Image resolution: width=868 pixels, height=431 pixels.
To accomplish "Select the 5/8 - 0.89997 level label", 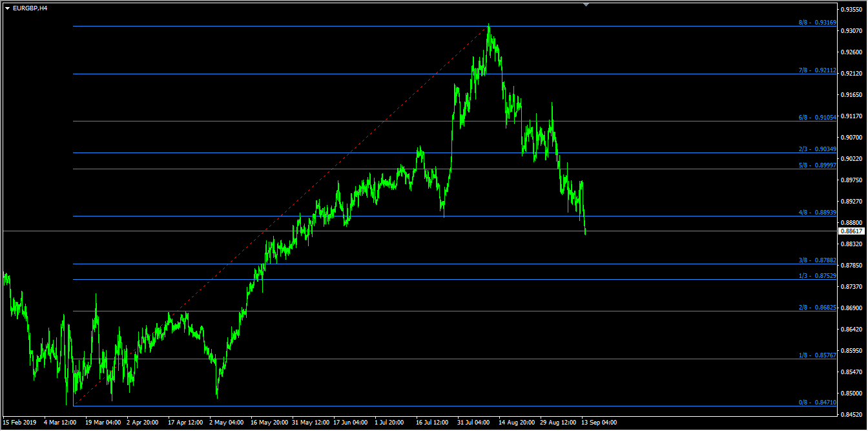I will coord(818,165).
